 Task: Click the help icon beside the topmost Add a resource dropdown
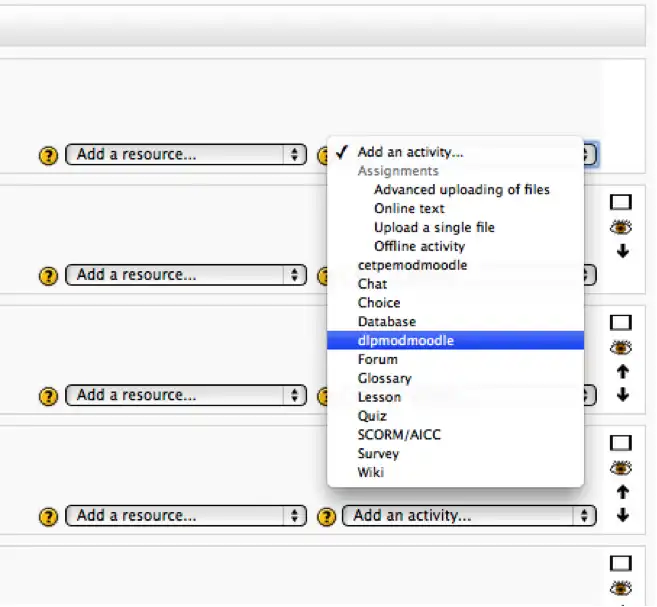coord(48,156)
